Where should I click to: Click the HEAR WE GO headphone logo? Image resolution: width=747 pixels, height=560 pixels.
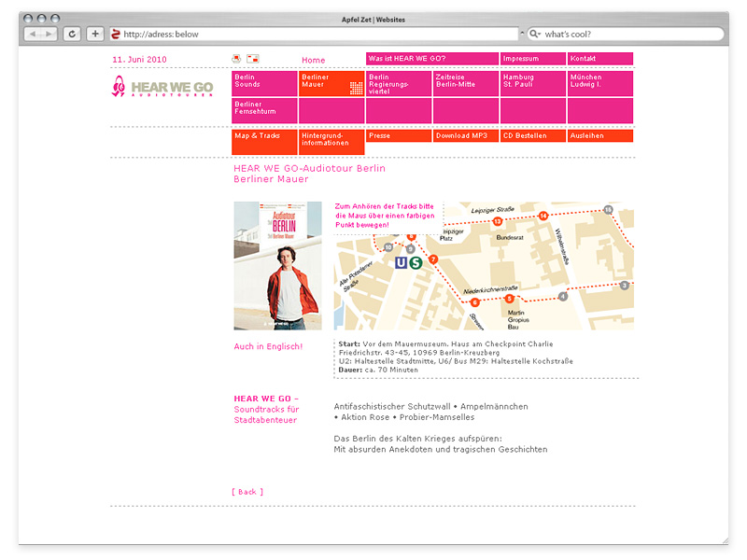click(162, 87)
